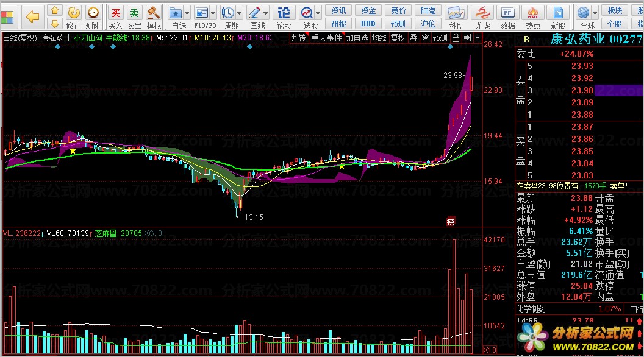Image resolution: width=644 pixels, height=357 pixels.
Task: Expand the 周期 period dropdown arrow
Action: [x=240, y=13]
